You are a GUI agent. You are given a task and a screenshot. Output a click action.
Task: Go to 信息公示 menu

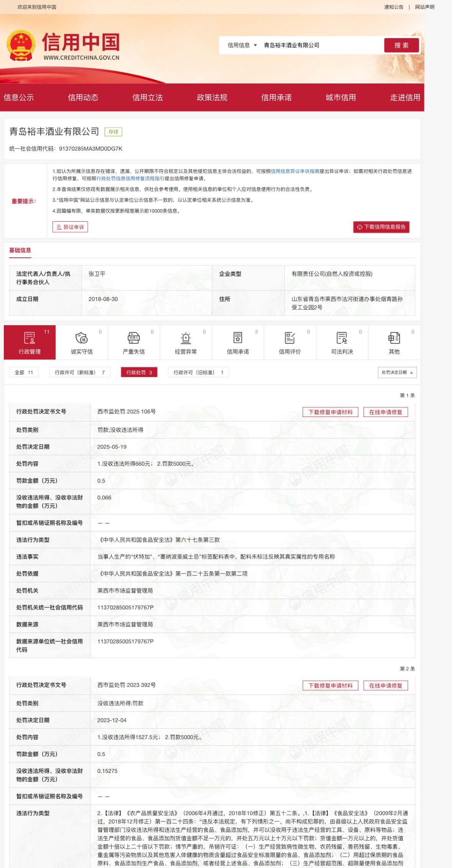pyautogui.click(x=19, y=97)
